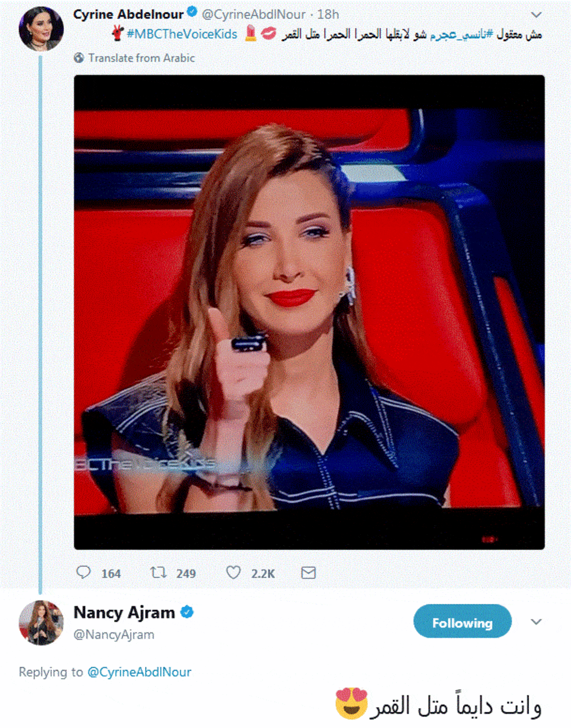Open the 18h tweet timestamp
This screenshot has height=728, width=571.
click(328, 15)
